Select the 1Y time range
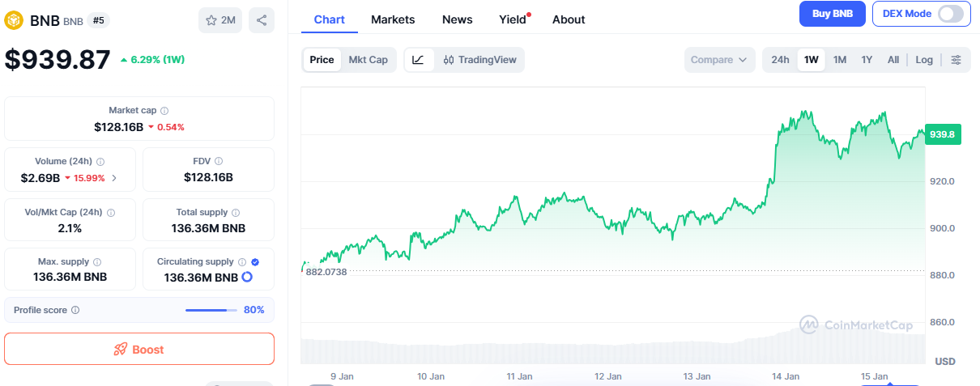This screenshot has height=386, width=980. (x=867, y=60)
